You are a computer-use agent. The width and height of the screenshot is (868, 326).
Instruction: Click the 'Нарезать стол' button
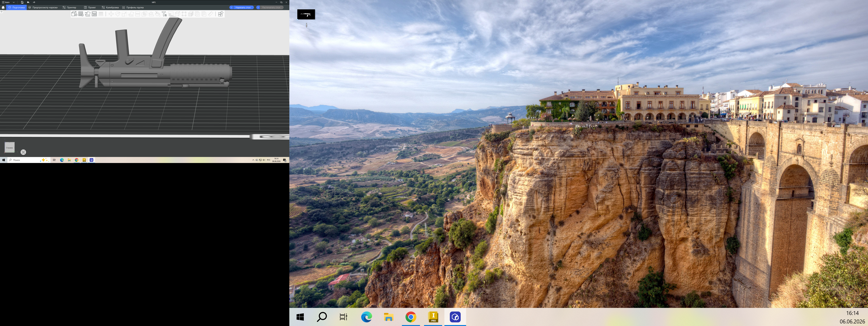coord(243,7)
